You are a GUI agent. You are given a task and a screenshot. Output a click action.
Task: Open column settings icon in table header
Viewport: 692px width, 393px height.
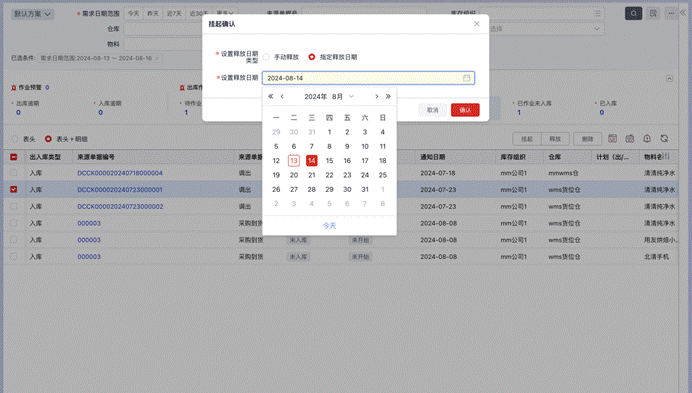666,156
